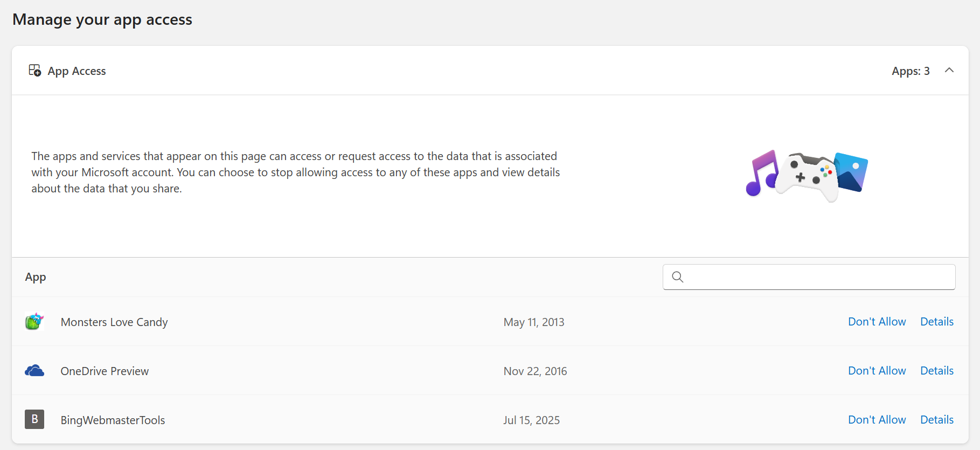The height and width of the screenshot is (450, 980).
Task: Click the Monsters Love Candy app icon
Action: (x=34, y=322)
